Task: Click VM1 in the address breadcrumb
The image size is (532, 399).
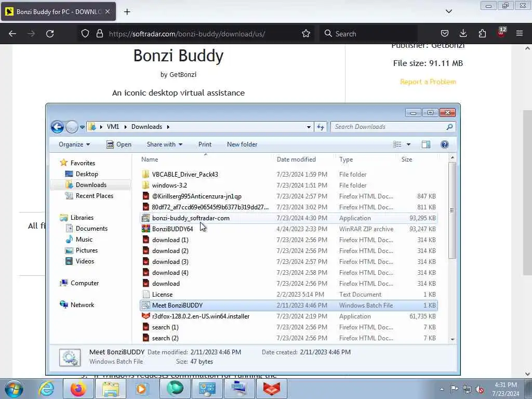Action: [x=113, y=127]
